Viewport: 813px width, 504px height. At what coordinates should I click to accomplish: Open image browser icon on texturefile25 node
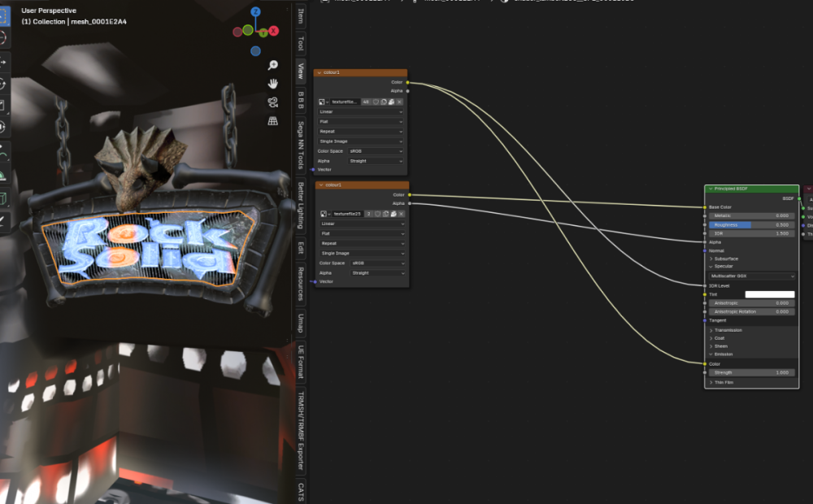point(325,214)
